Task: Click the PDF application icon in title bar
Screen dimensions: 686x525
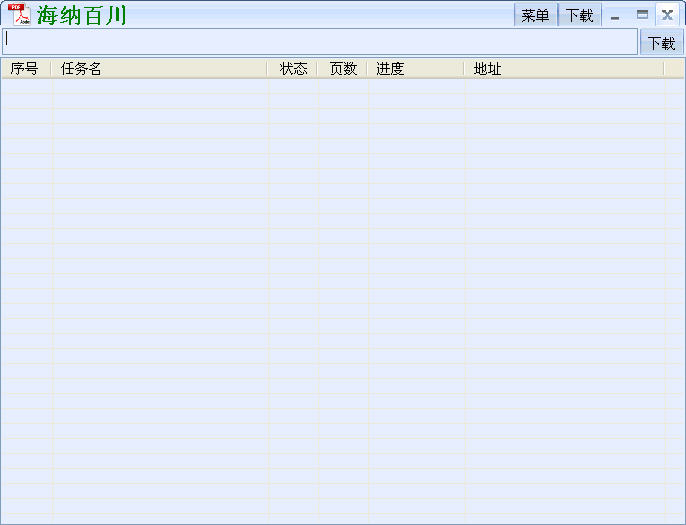Action: coord(20,14)
